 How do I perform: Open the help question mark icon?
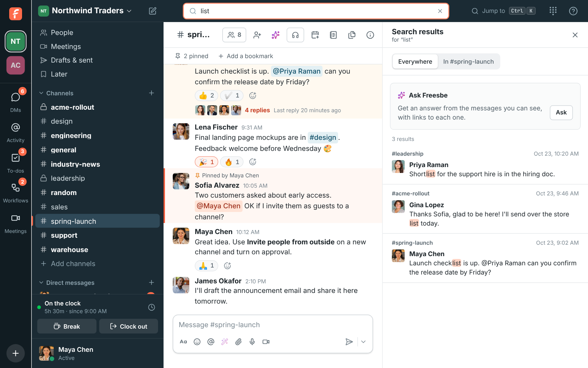pyautogui.click(x=573, y=11)
